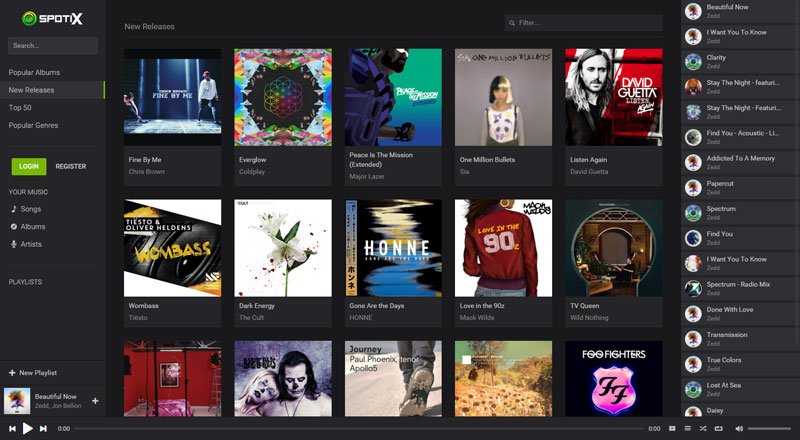
Task: Click the Transmission track avatar
Action: (x=693, y=339)
